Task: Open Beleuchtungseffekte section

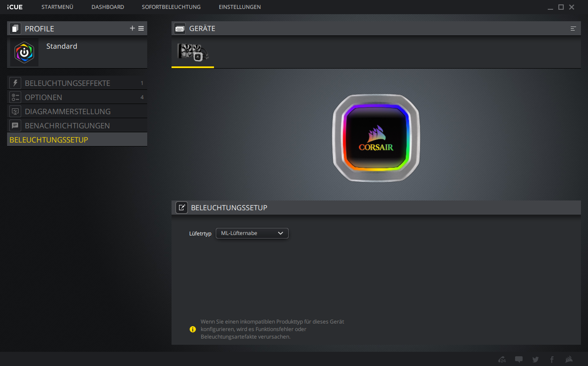Action: (x=77, y=83)
